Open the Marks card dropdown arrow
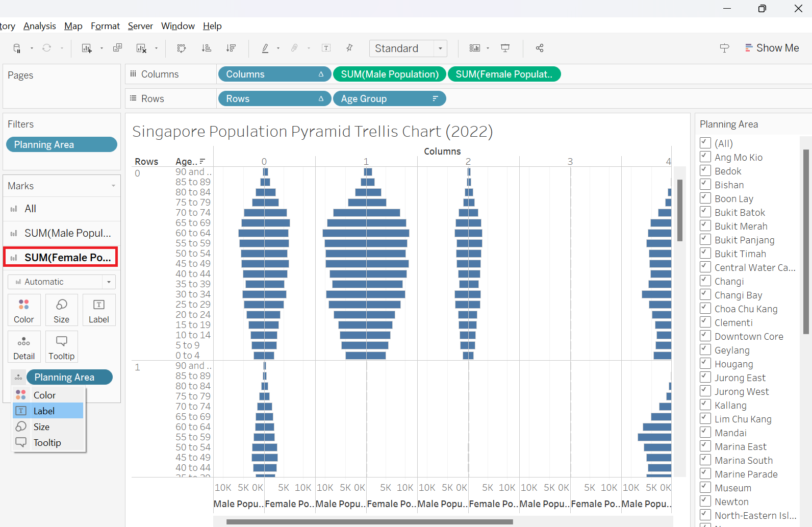 (113, 186)
